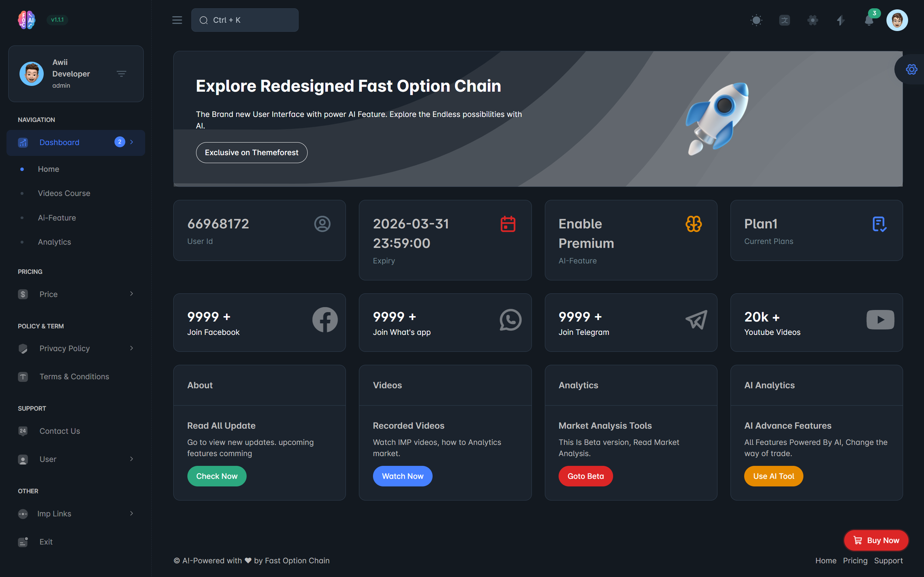Click the Ctrl + K search field
The height and width of the screenshot is (577, 924).
click(245, 20)
